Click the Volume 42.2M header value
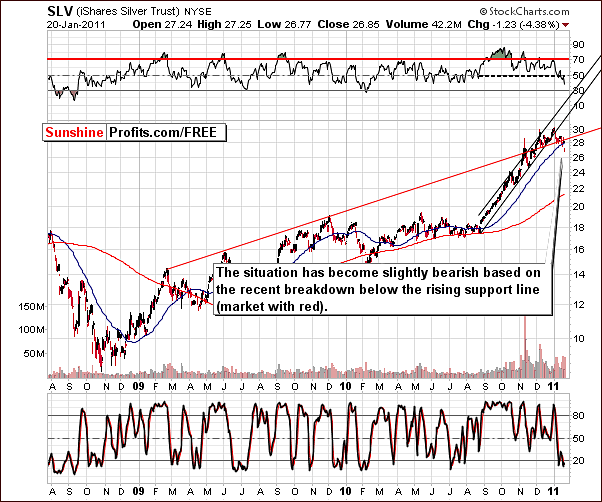 tap(424, 25)
